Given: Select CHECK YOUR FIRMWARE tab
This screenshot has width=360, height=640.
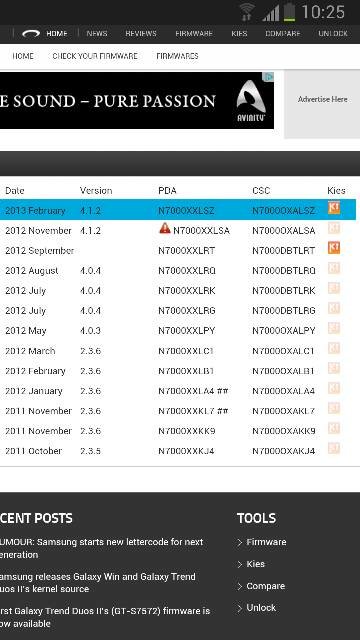Looking at the screenshot, I should 95,56.
